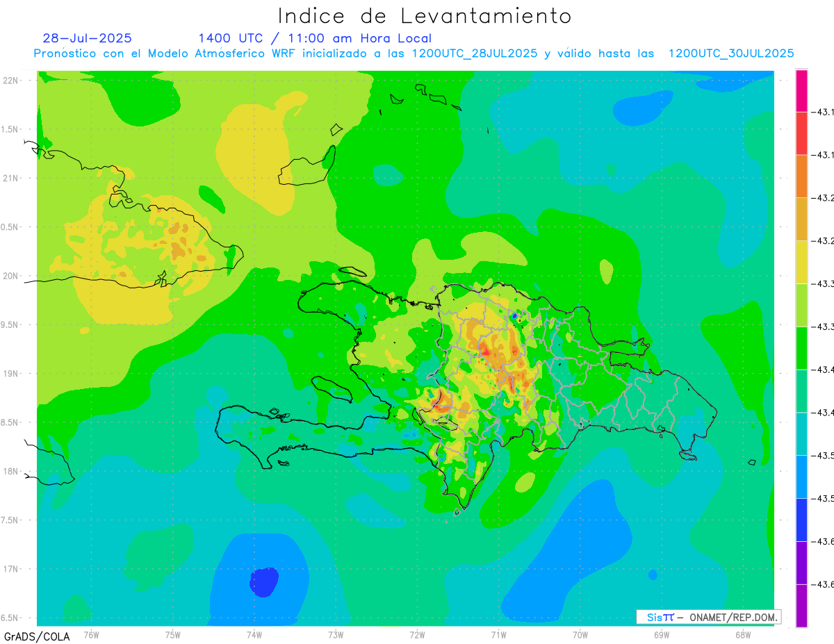Select the '20N' latitude label
Viewport: 834px width, 644px height.
pos(10,276)
